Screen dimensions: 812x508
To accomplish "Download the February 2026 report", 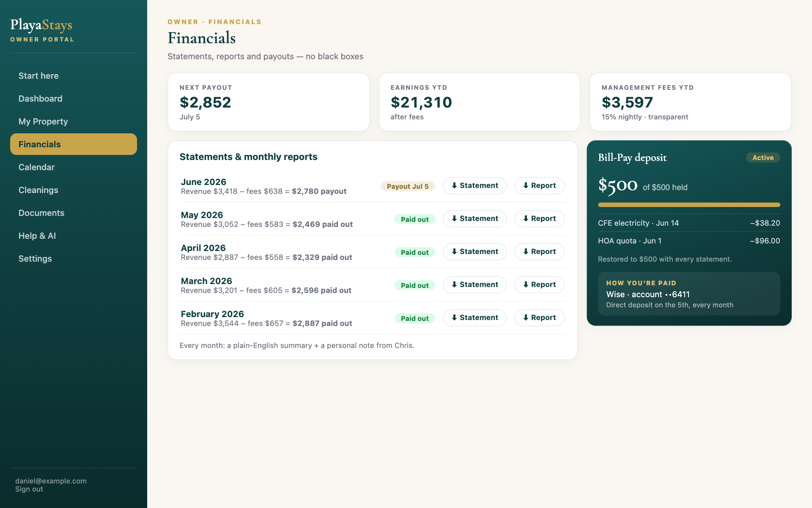I will (539, 317).
